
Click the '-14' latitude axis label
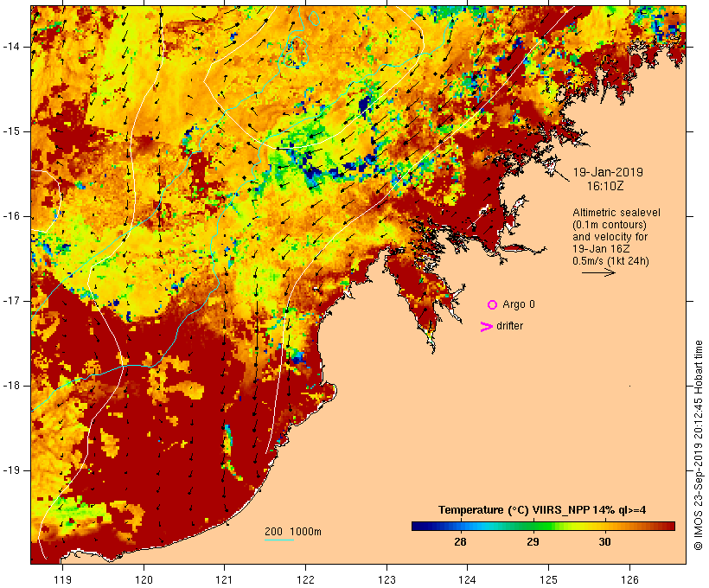point(11,47)
